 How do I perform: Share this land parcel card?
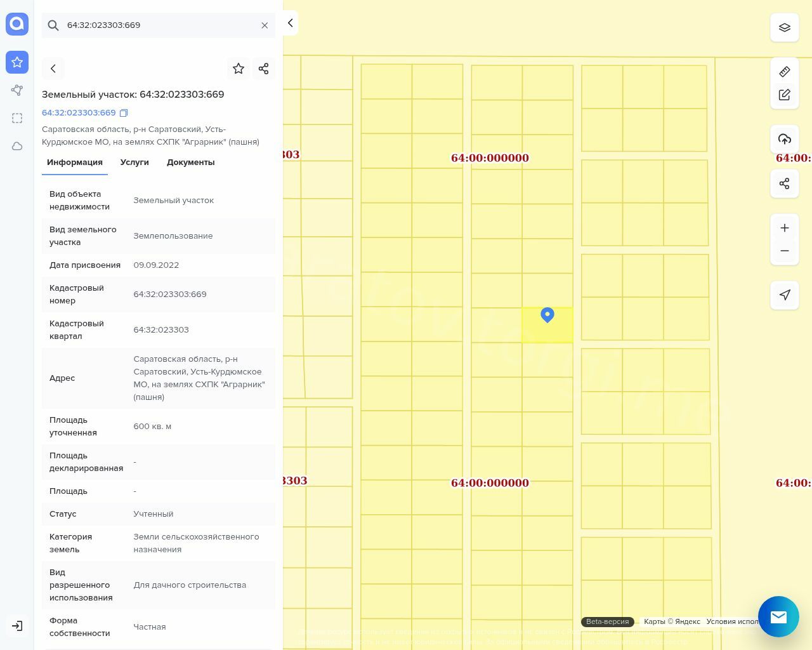point(264,69)
